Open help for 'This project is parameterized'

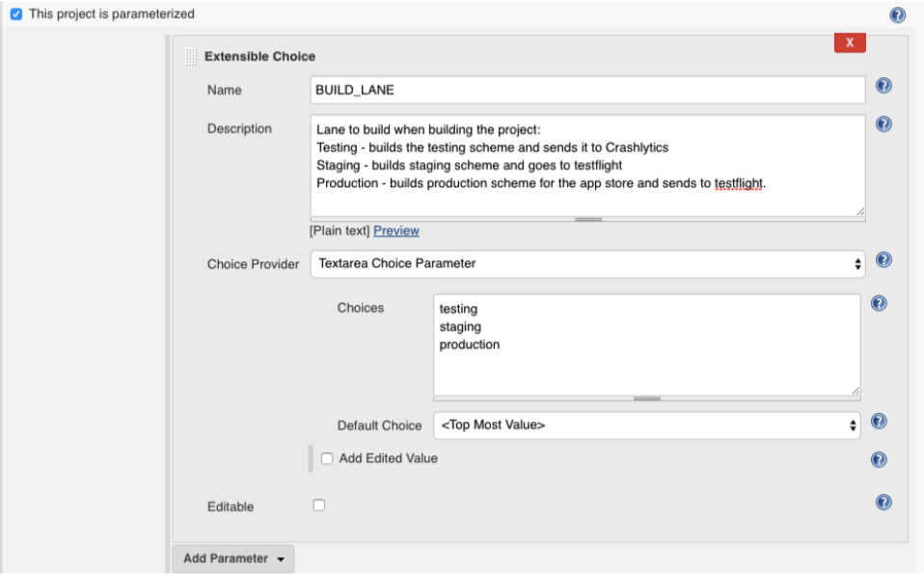[x=897, y=14]
